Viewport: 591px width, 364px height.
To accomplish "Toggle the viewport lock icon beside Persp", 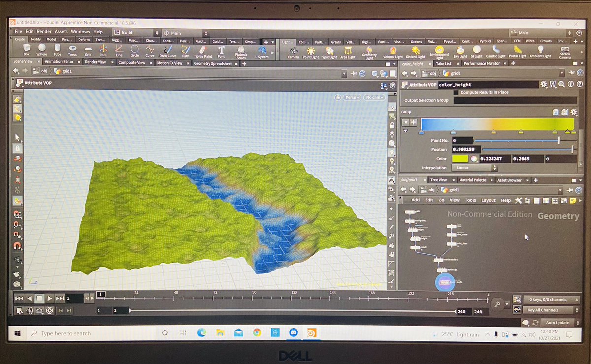I will pyautogui.click(x=337, y=98).
